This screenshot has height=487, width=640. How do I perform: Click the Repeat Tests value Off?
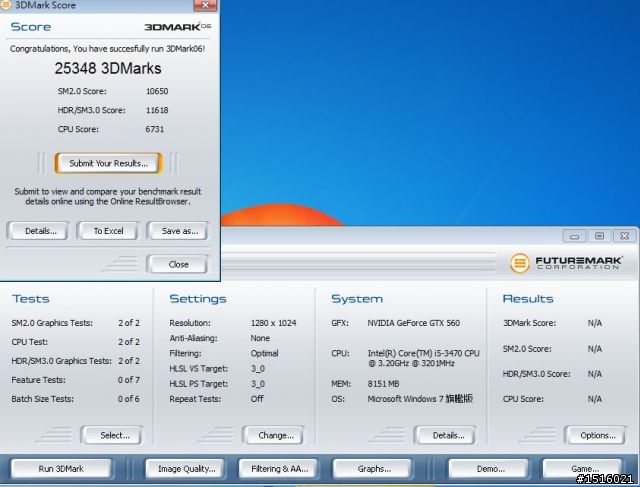point(257,399)
